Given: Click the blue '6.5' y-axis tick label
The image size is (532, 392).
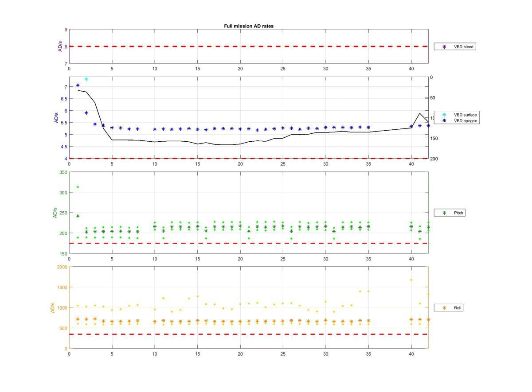Looking at the screenshot, I should (64, 99).
